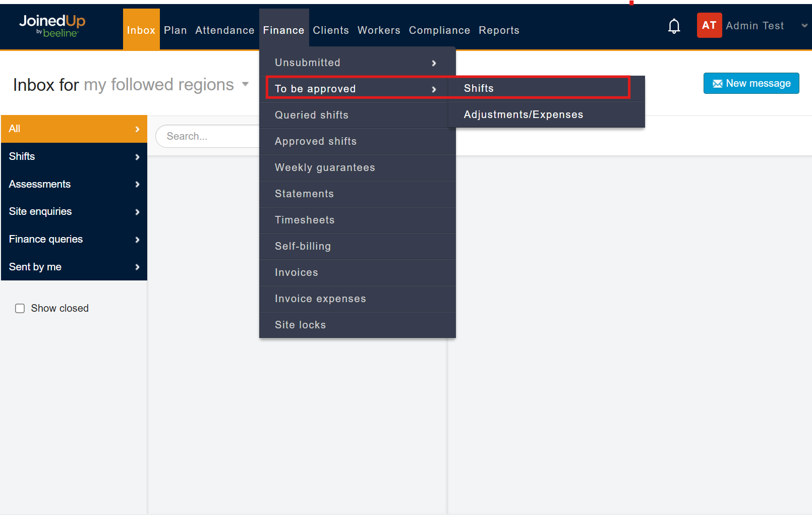Select the Finance queries inbox category
Viewport: 812px width, 517px height.
tap(74, 239)
